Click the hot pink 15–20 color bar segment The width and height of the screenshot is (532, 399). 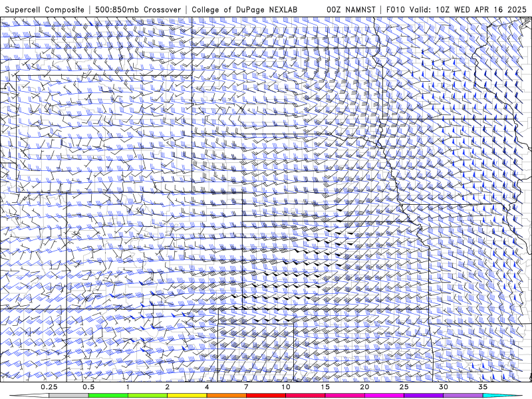coord(344,396)
